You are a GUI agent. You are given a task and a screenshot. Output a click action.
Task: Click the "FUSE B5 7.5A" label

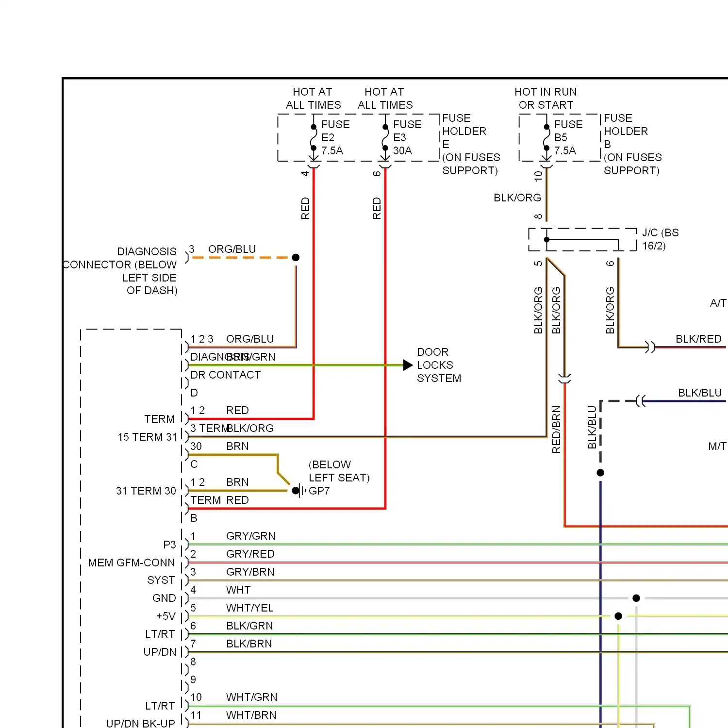[568, 137]
